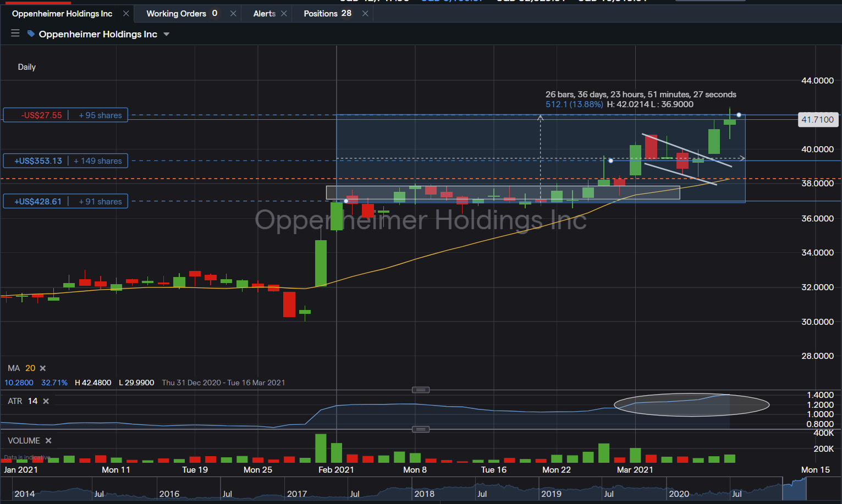
Task: Click the current price tag 41.7100
Action: click(818, 120)
